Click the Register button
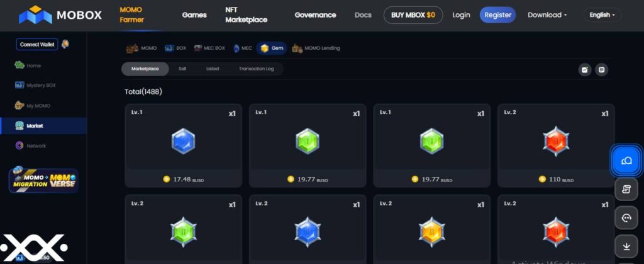This screenshot has width=644, height=264. pos(498,15)
